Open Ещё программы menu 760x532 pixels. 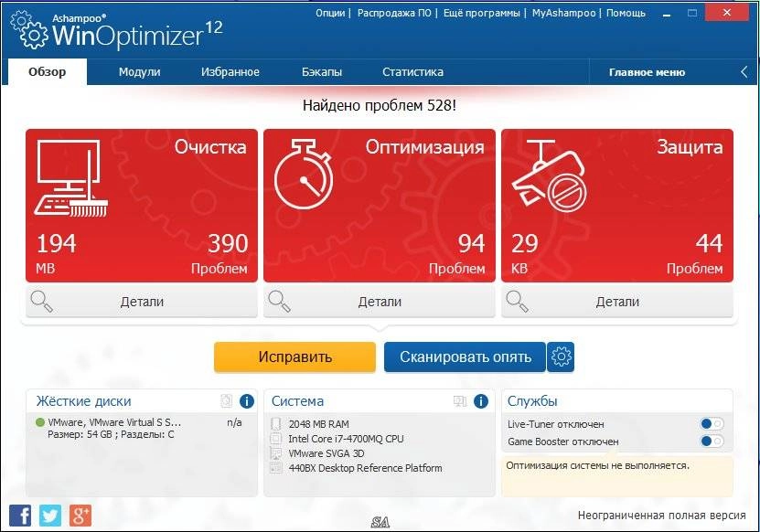(482, 13)
